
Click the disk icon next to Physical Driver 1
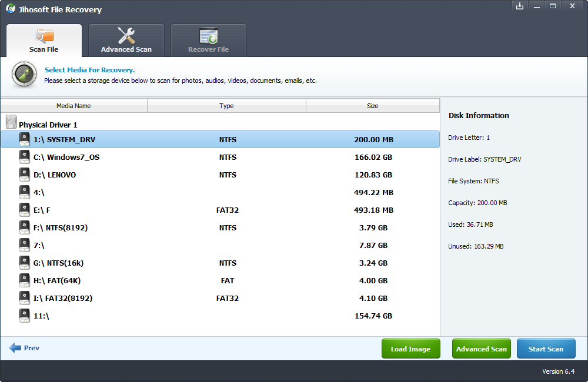point(11,120)
